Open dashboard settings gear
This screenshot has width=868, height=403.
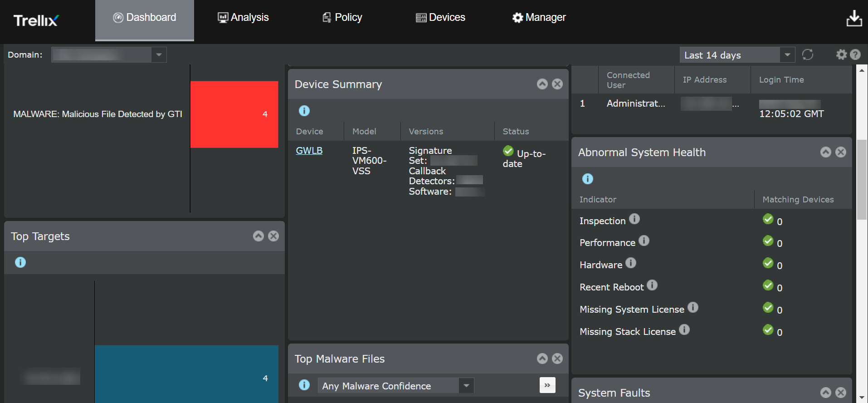click(842, 55)
